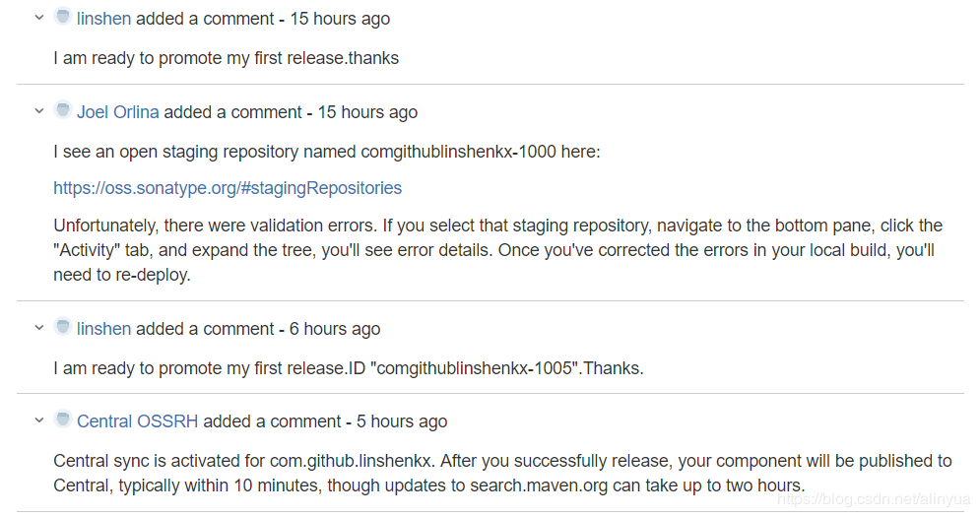Screen dimensions: 980x517
Task: Collapse linshen's comment from 6 hours ago
Action: coord(39,329)
